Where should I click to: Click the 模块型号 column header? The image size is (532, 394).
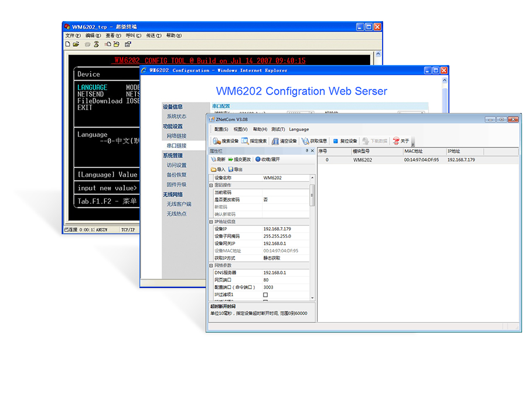click(377, 151)
